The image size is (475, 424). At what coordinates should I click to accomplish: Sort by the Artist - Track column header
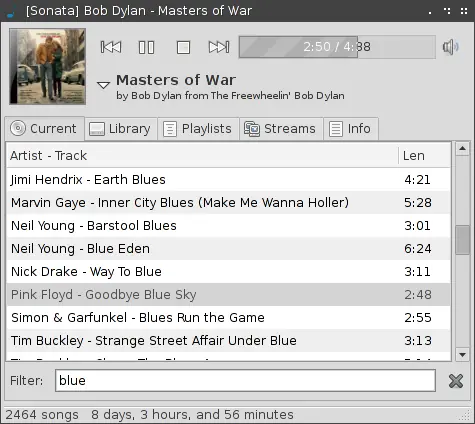(202, 156)
